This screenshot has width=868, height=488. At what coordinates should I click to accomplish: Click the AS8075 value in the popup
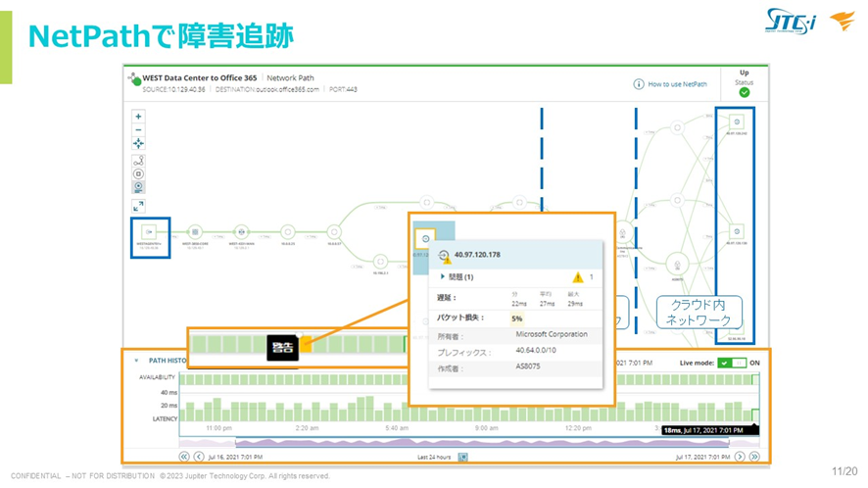coord(527,366)
